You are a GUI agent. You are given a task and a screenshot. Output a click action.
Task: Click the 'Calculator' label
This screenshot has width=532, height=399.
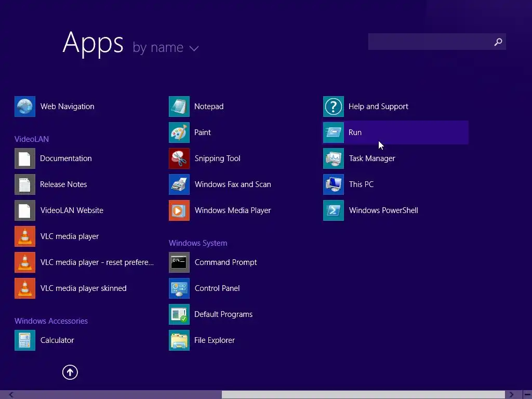(x=57, y=340)
